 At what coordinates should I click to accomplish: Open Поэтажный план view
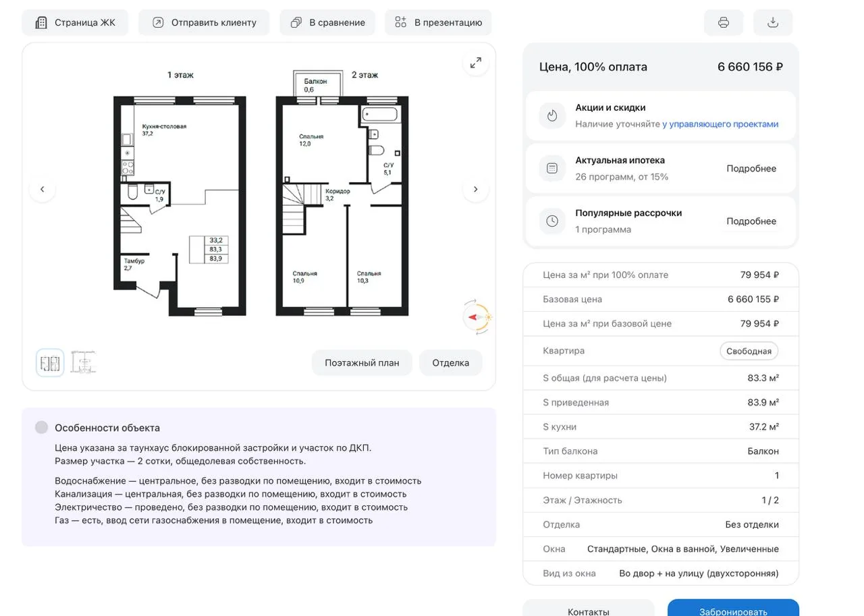pyautogui.click(x=362, y=363)
